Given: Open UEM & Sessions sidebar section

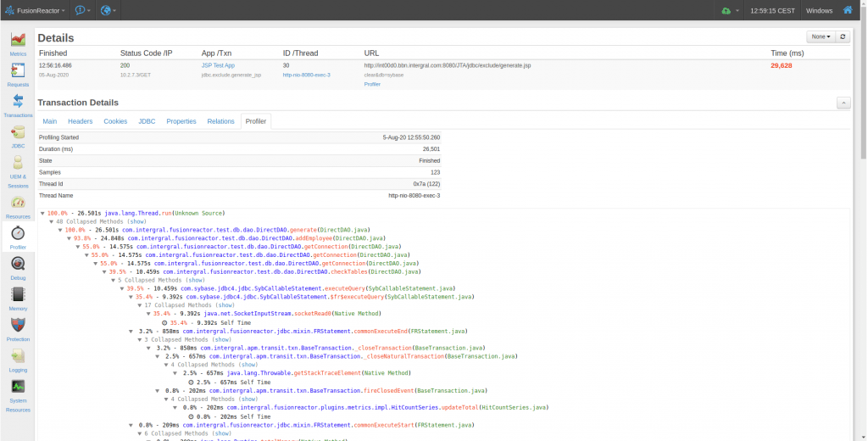Looking at the screenshot, I should [18, 171].
